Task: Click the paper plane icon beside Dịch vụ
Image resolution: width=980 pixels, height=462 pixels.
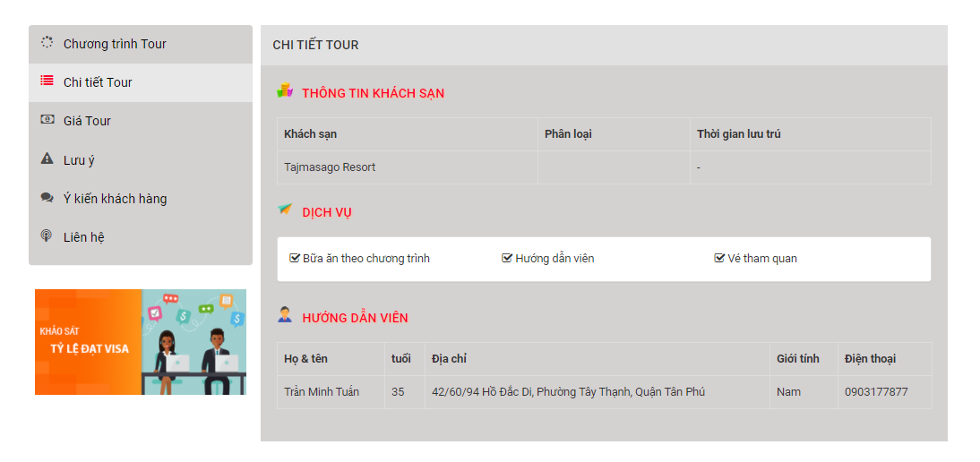Action: pos(285,210)
